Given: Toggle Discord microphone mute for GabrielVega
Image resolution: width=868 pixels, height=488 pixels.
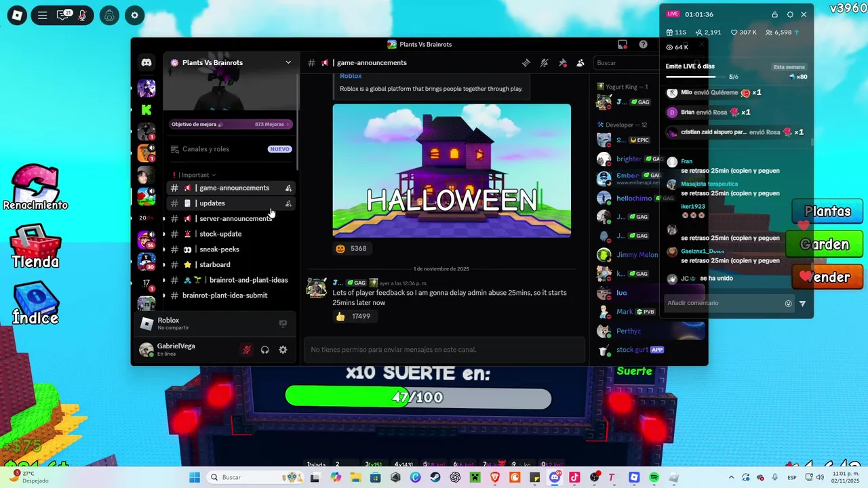Looking at the screenshot, I should tap(247, 350).
